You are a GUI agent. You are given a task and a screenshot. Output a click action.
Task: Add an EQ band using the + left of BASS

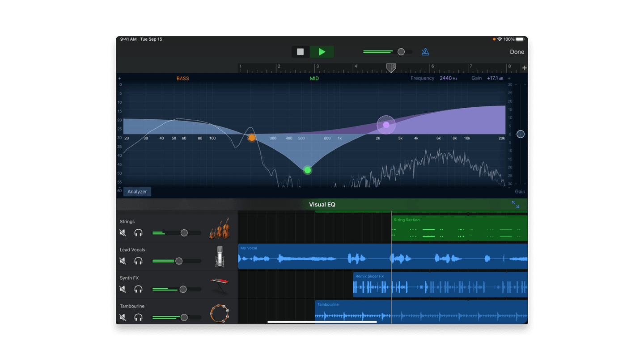click(x=120, y=78)
